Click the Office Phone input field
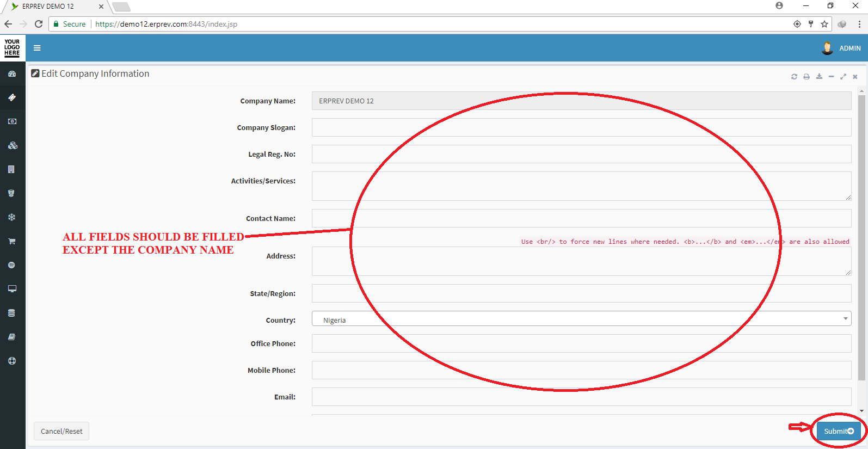 [581, 343]
